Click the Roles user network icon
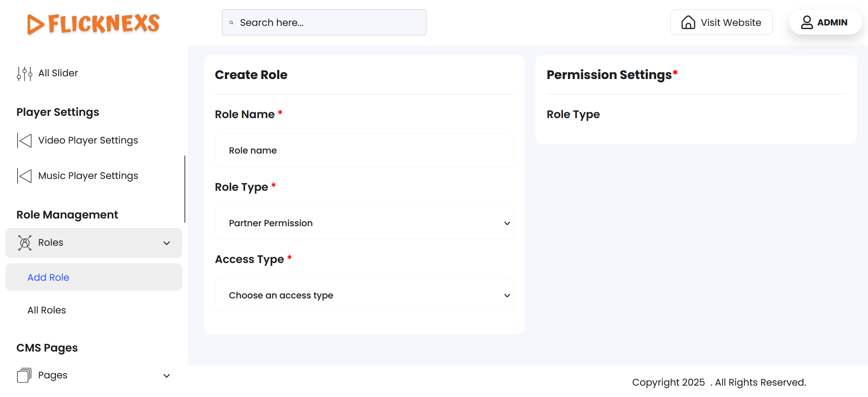 25,243
